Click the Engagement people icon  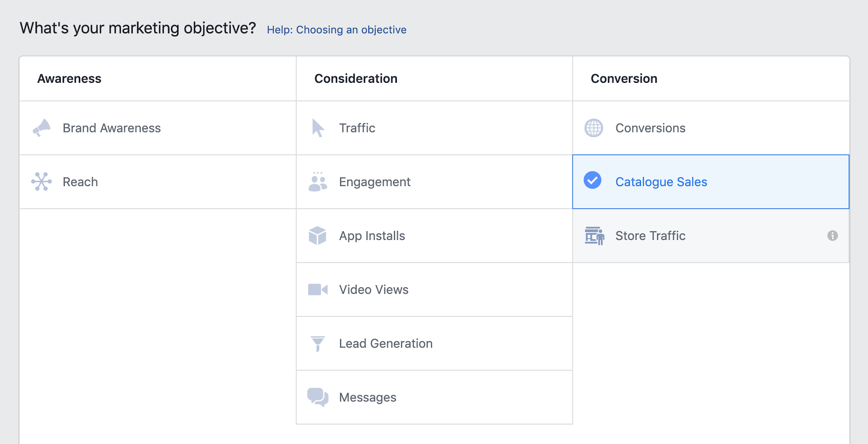(x=317, y=182)
